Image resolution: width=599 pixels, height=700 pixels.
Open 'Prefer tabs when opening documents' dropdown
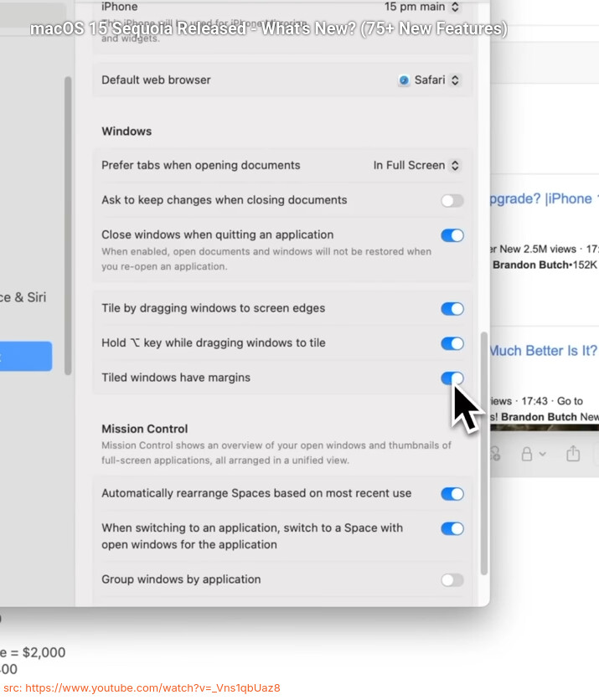point(416,166)
